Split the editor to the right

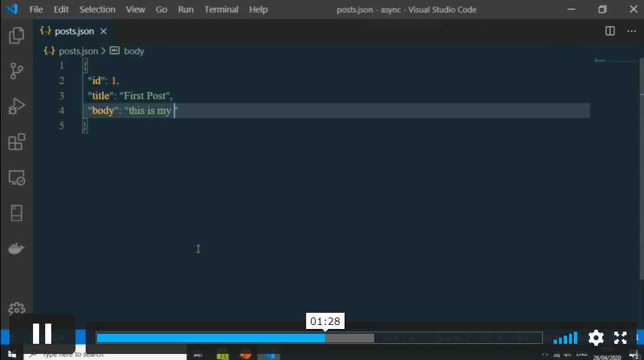pos(610,31)
